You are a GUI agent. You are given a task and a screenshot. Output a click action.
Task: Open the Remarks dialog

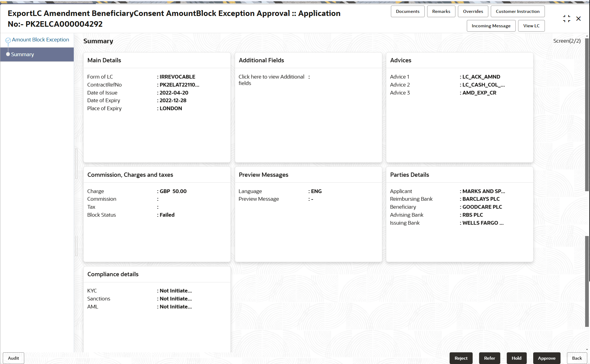pos(441,11)
